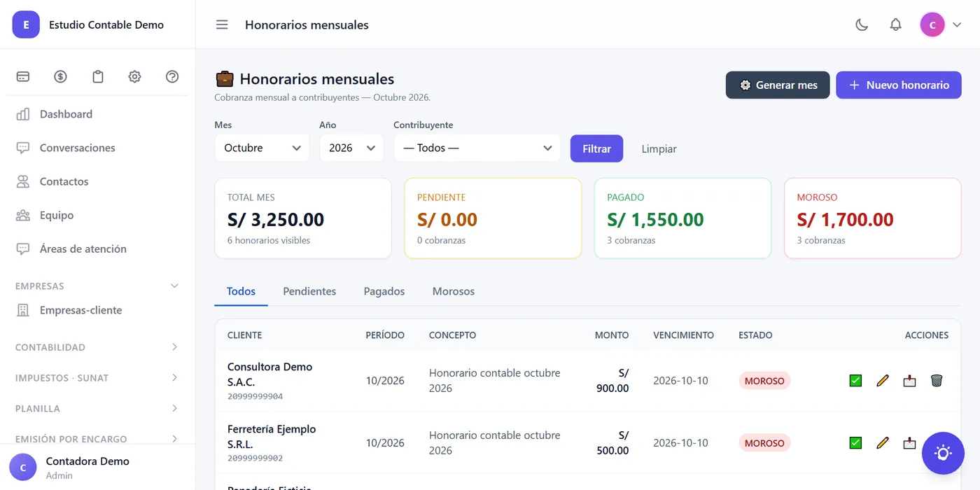Viewport: 980px width, 490px height.
Task: Switch to the Pagados tab
Action: pyautogui.click(x=384, y=291)
